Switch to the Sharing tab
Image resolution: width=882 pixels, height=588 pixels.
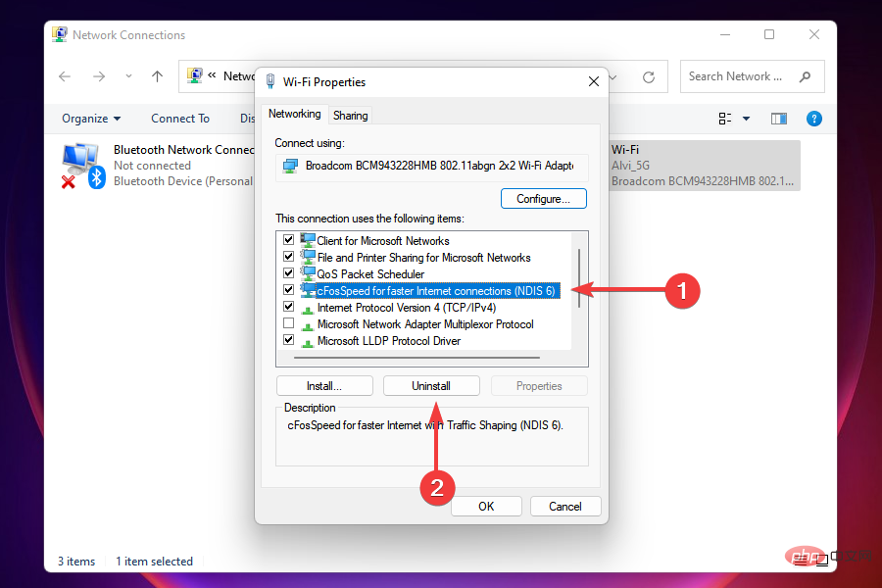[x=350, y=115]
